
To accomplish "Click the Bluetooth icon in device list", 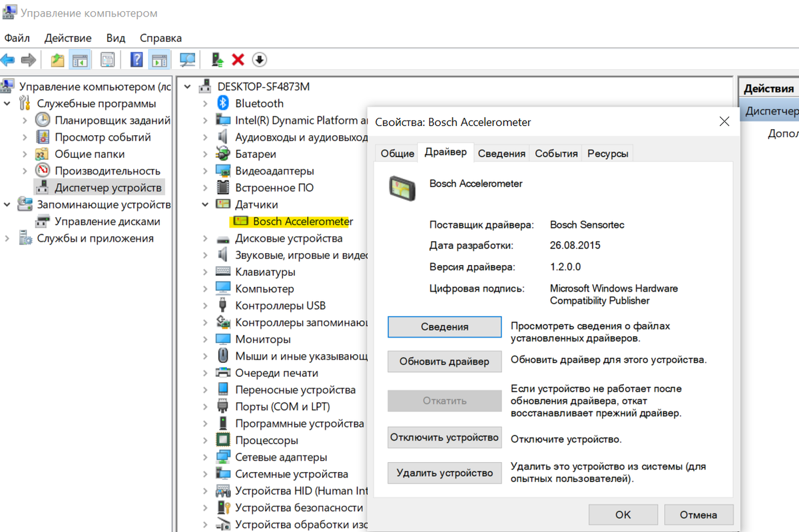I will [x=223, y=103].
